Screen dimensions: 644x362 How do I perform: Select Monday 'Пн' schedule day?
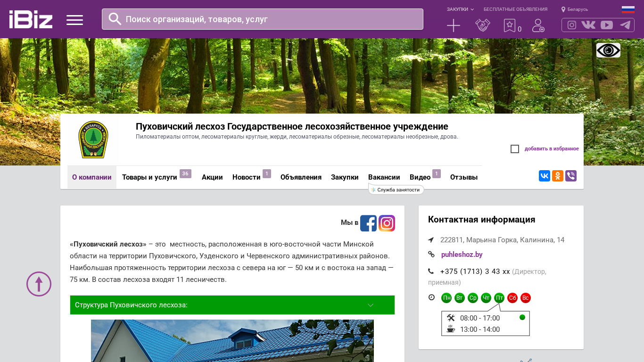[x=446, y=298]
